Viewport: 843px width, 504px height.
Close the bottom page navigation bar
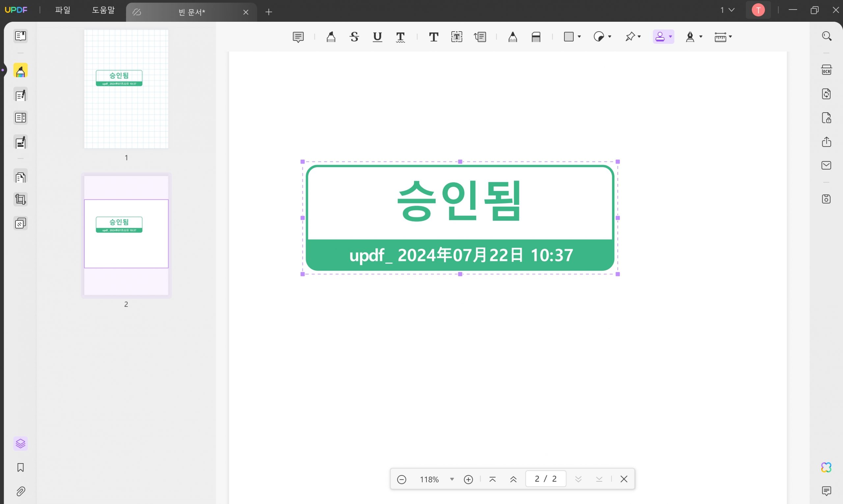(624, 479)
